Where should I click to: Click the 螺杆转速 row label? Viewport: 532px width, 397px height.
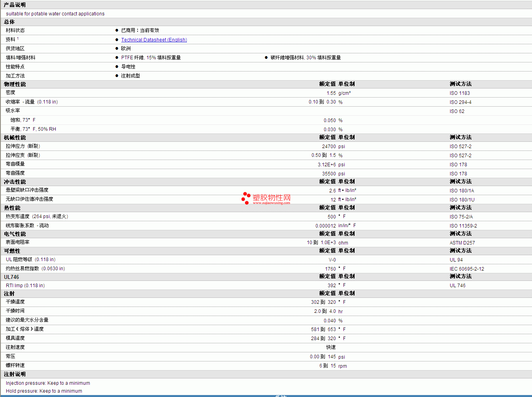coord(15,365)
